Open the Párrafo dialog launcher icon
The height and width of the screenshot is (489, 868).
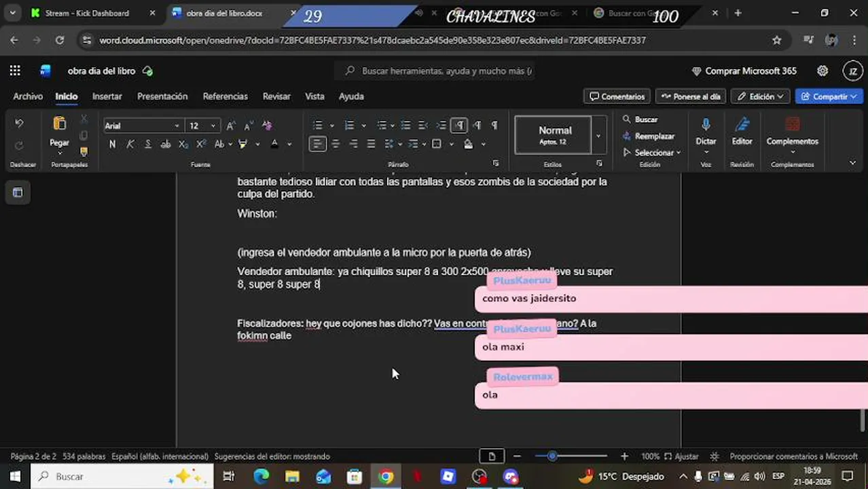click(x=495, y=164)
